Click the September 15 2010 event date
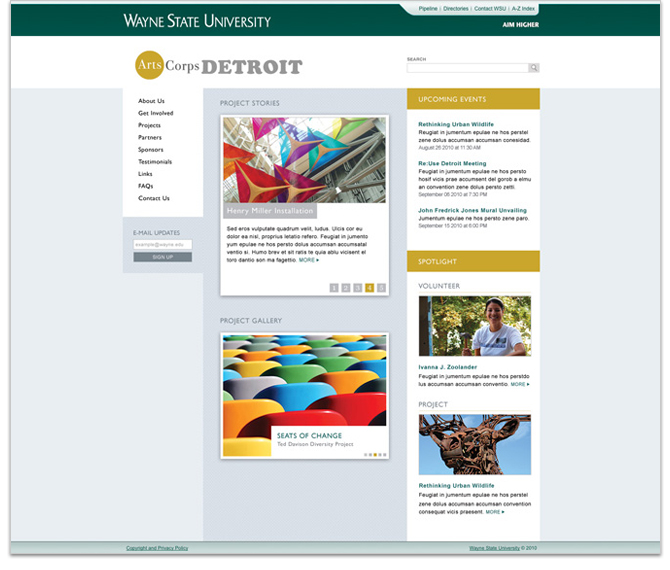670x570 pixels. point(453,226)
